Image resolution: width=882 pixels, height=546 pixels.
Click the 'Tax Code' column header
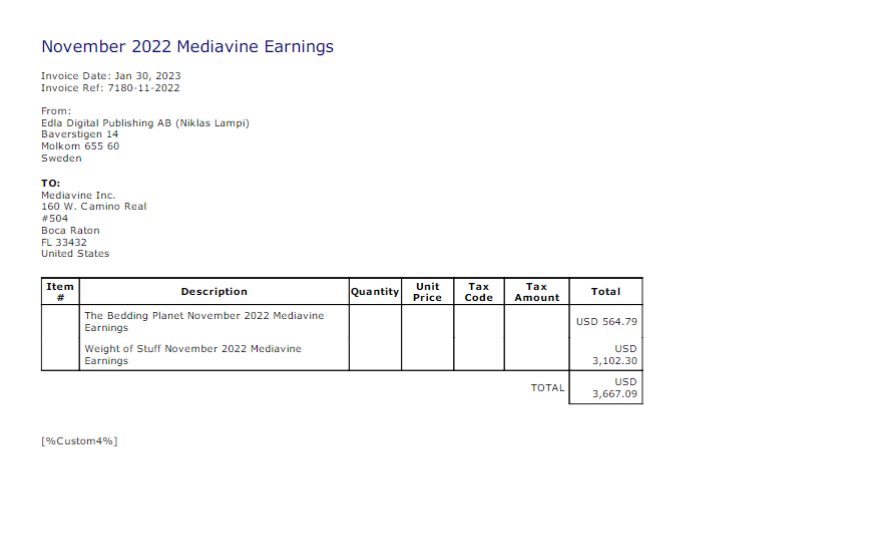click(x=479, y=292)
